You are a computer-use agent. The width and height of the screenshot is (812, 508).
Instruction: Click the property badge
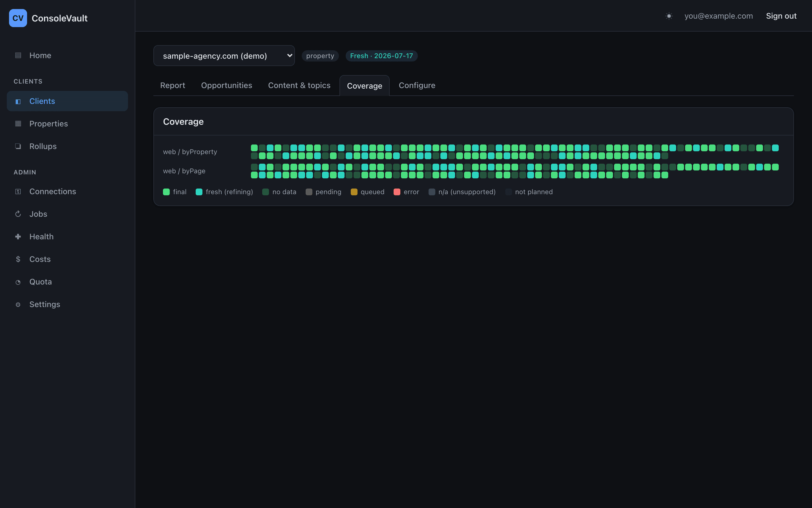tap(320, 56)
